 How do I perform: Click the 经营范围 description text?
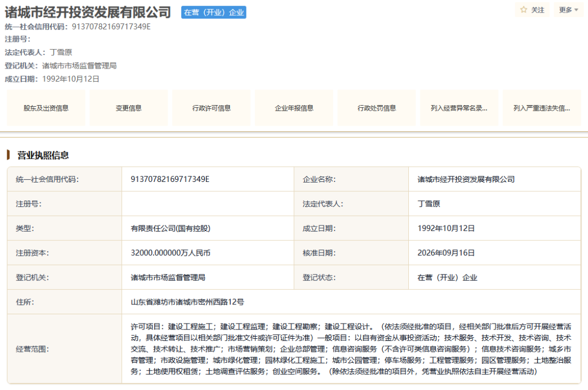[x=351, y=349]
